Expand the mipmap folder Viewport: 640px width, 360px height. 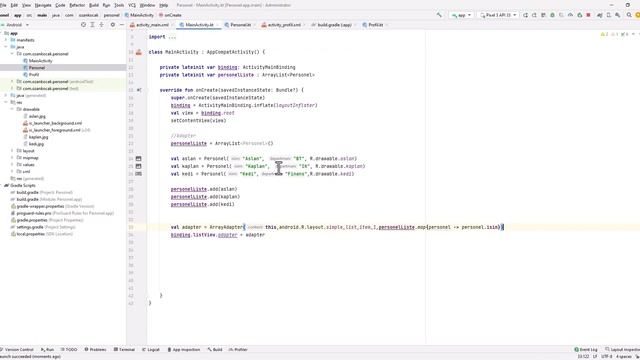pyautogui.click(x=12, y=158)
